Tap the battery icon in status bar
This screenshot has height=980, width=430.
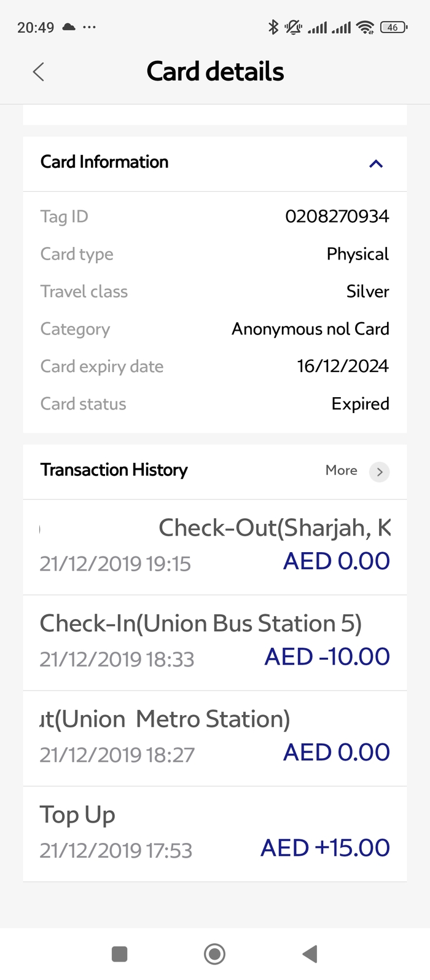tap(393, 27)
